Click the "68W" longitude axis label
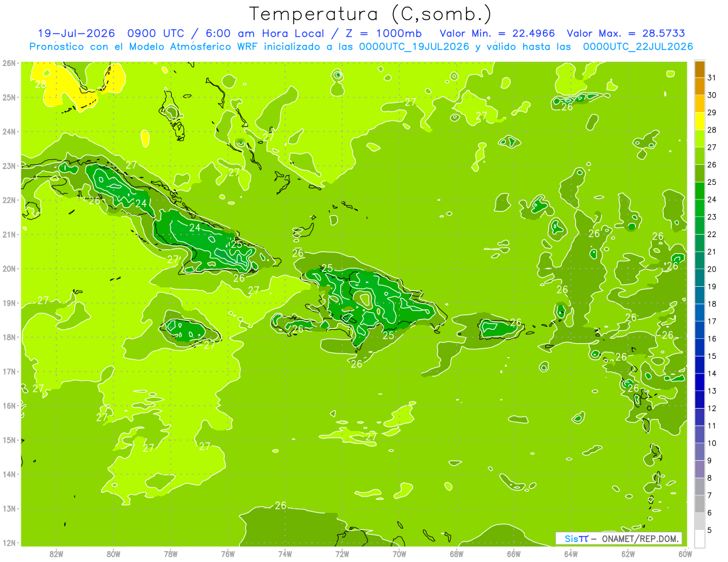The height and width of the screenshot is (562, 728). pyautogui.click(x=457, y=553)
